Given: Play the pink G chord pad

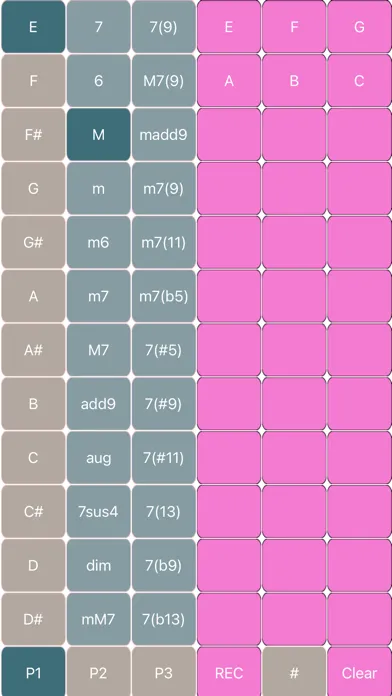Looking at the screenshot, I should [x=360, y=27].
